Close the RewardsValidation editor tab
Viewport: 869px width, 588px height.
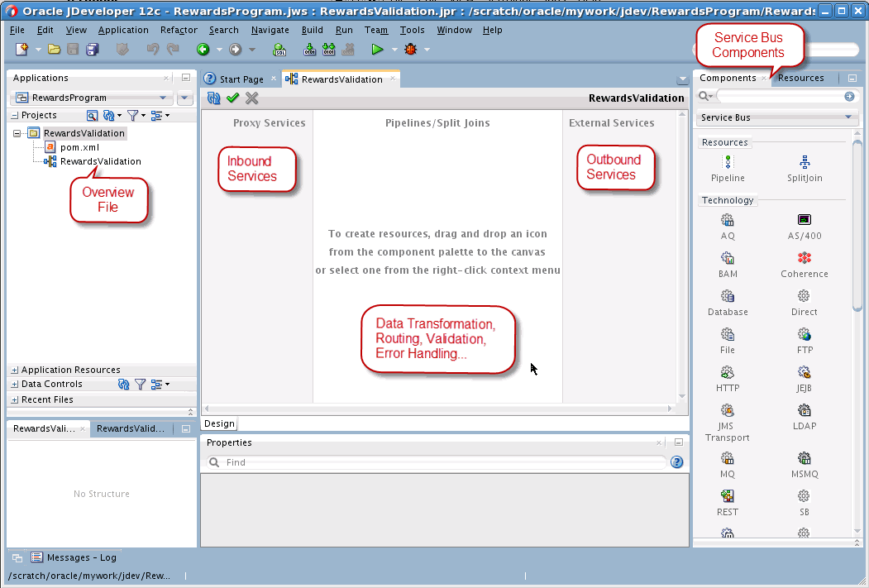point(393,79)
